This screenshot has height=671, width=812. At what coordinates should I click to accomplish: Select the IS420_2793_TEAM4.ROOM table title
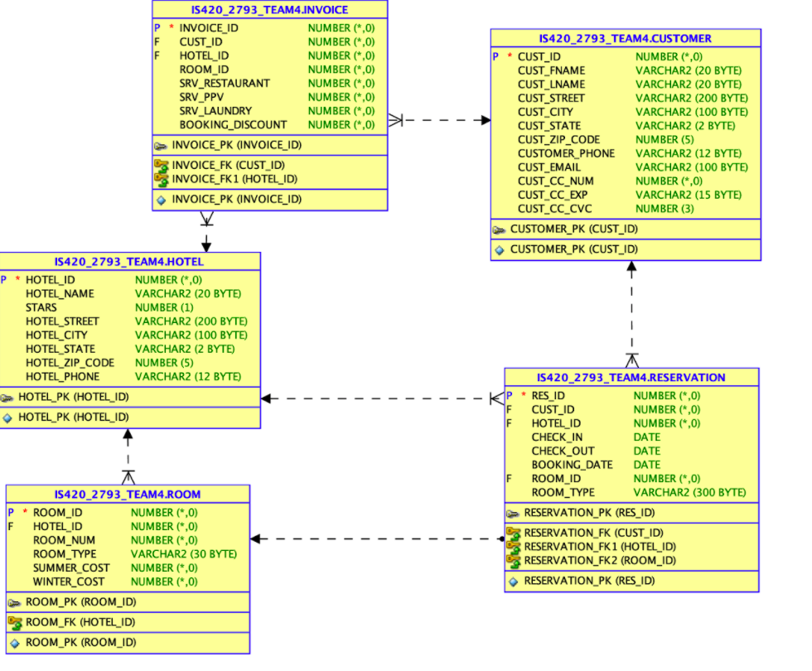pos(128,494)
